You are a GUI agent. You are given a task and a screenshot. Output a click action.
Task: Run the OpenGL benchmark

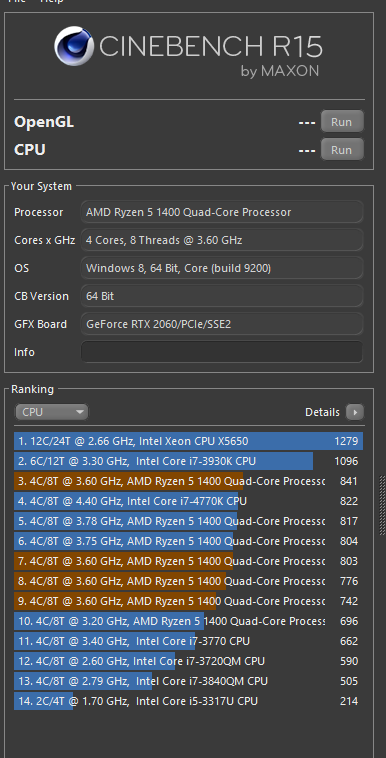342,122
